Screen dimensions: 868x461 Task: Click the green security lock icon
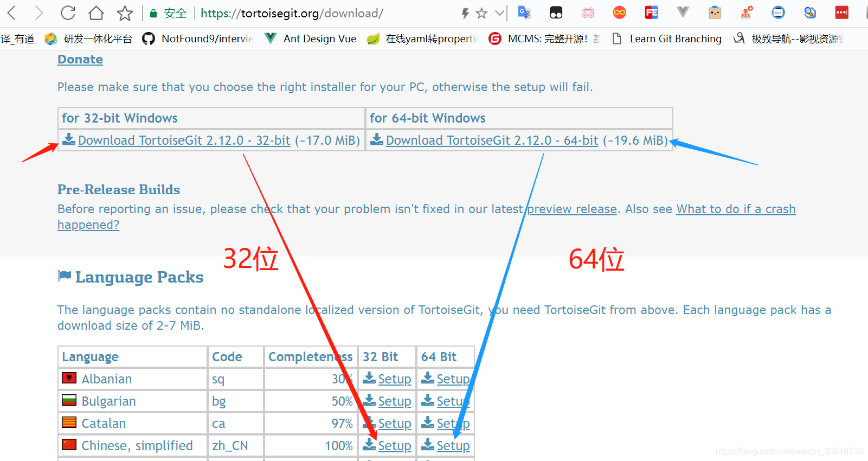coord(153,14)
